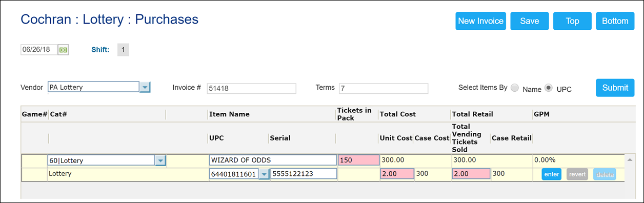Select items by UPC radio option
The height and width of the screenshot is (203, 644).
(549, 88)
